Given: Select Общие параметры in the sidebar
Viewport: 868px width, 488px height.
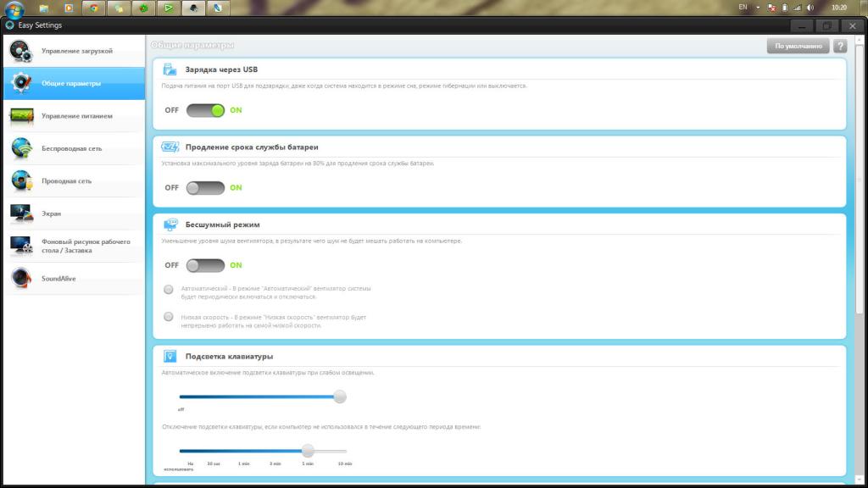Looking at the screenshot, I should [75, 84].
